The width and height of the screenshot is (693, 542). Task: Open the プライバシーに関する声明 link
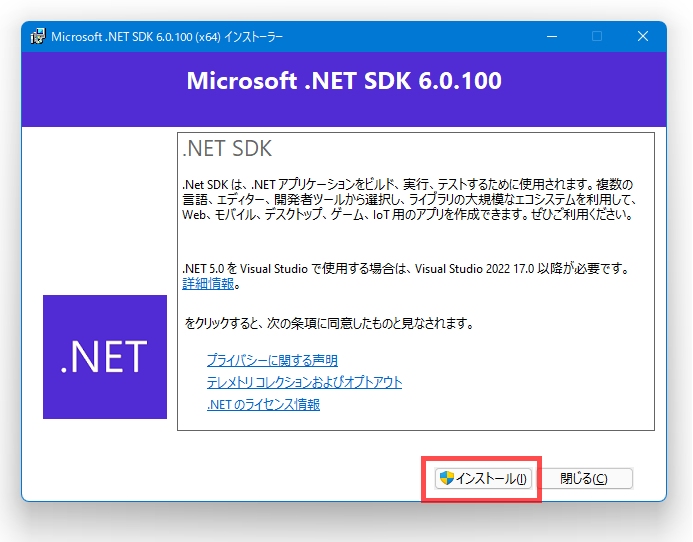click(x=272, y=360)
